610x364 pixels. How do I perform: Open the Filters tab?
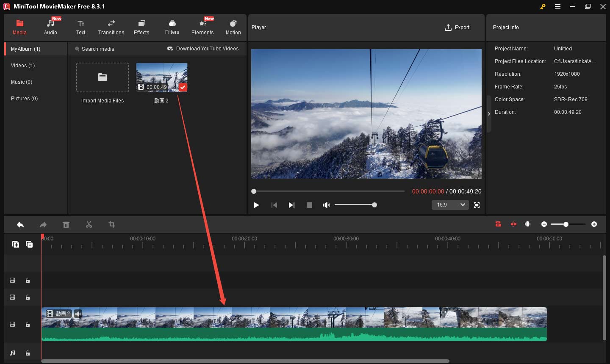[x=172, y=27]
